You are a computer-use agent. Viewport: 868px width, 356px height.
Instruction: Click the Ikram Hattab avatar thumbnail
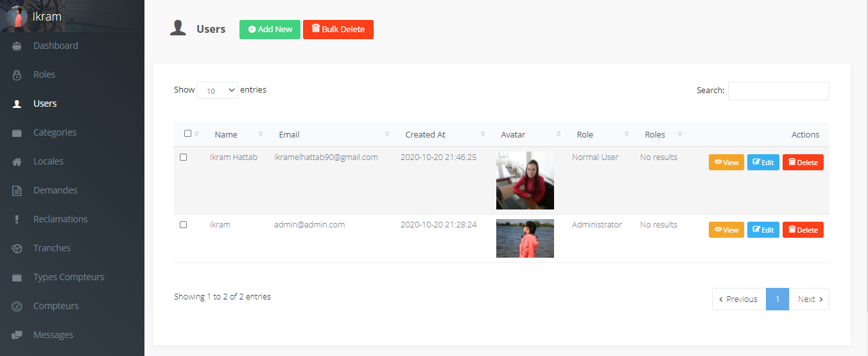(525, 181)
